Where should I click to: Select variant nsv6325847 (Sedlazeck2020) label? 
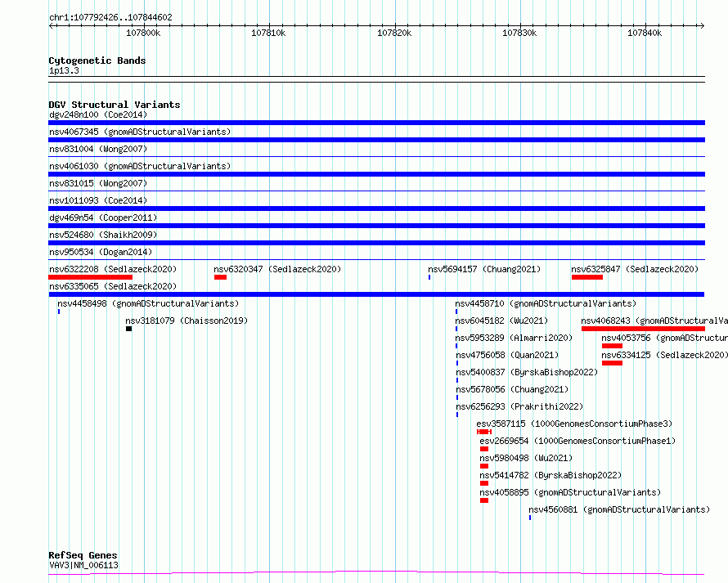[635, 269]
